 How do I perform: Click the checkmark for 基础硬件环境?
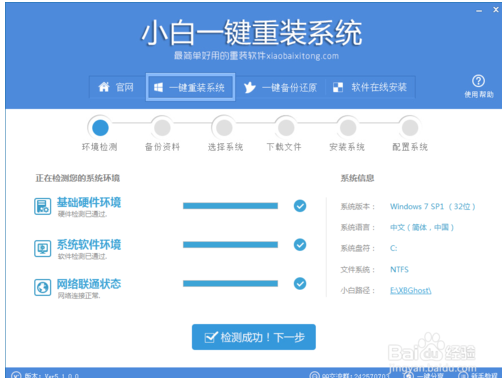tap(300, 206)
